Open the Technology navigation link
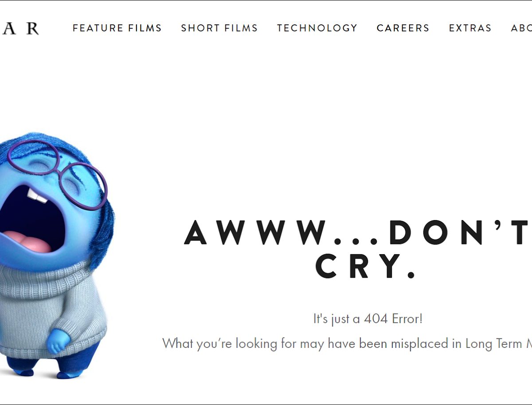 (x=317, y=28)
